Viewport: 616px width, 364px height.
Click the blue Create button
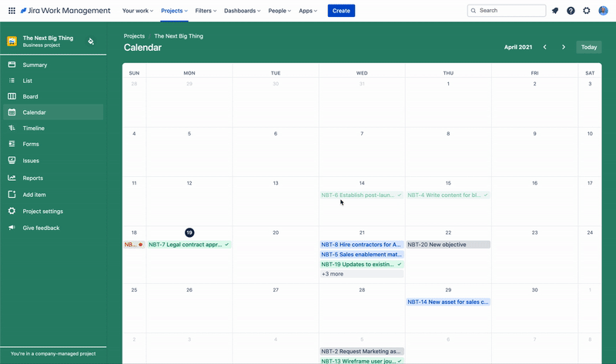click(341, 11)
